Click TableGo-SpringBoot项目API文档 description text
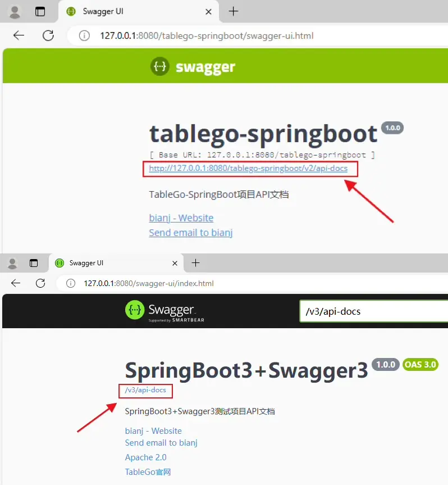The image size is (448, 485). point(219,194)
